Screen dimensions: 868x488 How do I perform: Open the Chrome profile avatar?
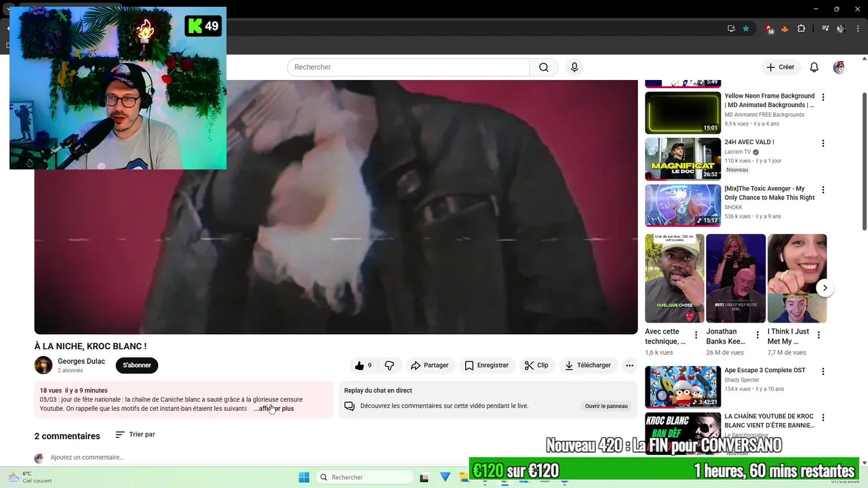(x=842, y=28)
